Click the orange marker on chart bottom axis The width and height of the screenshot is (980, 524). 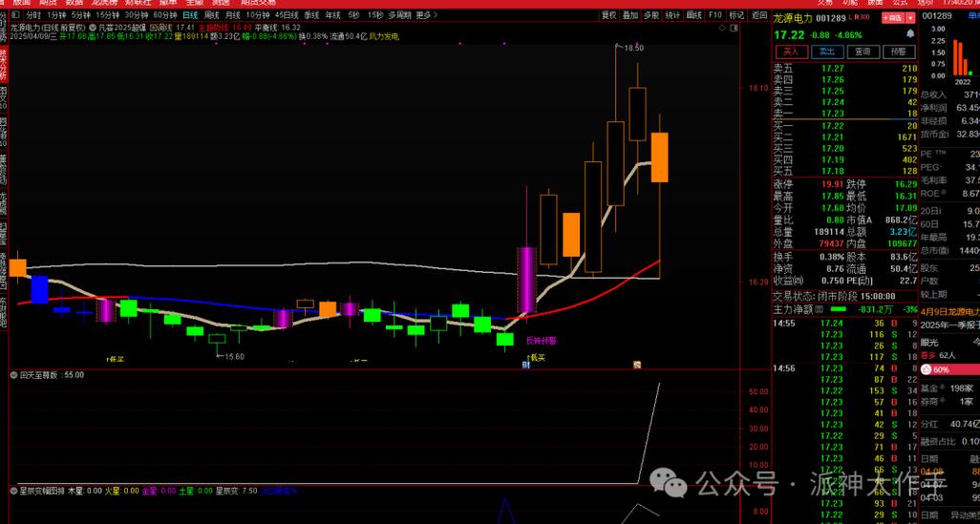pyautogui.click(x=637, y=365)
